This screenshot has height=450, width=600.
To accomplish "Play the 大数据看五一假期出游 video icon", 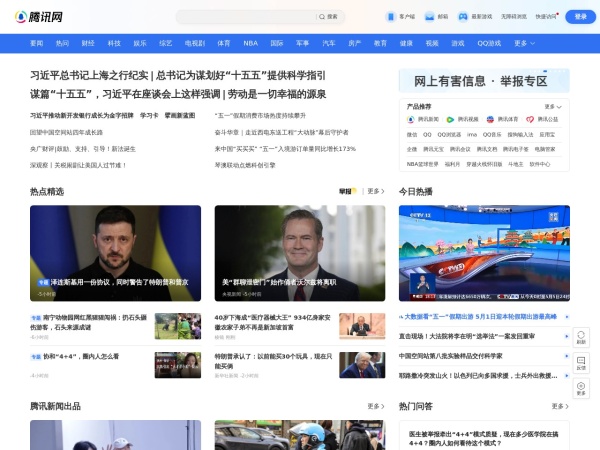I will click(x=567, y=317).
